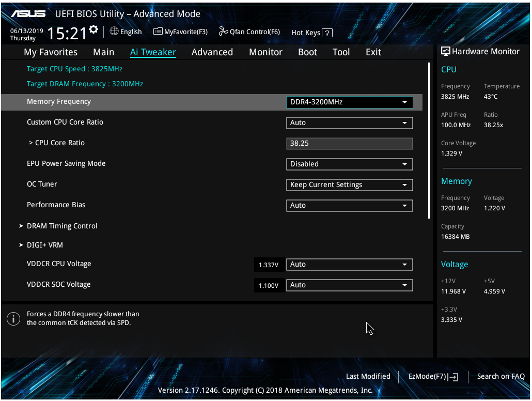This screenshot has height=401, width=532.
Task: Open VDDCR CPU Voltage Auto dropdown
Action: coord(350,265)
